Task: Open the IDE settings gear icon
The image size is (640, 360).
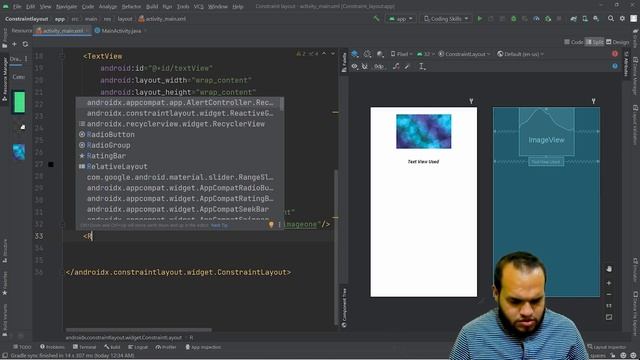Action: point(622,19)
